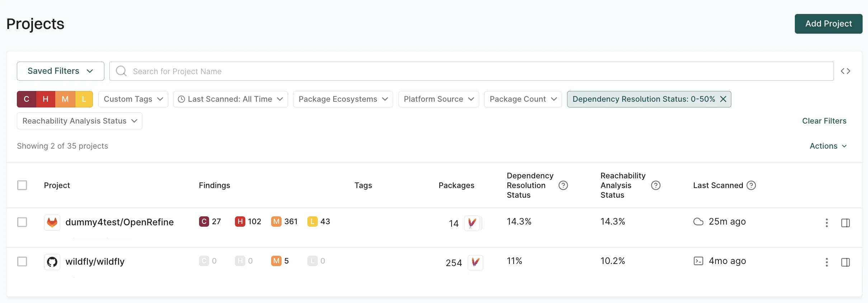Viewport: 868px width, 303px height.
Task: Click the code view toggle icon
Action: [845, 71]
